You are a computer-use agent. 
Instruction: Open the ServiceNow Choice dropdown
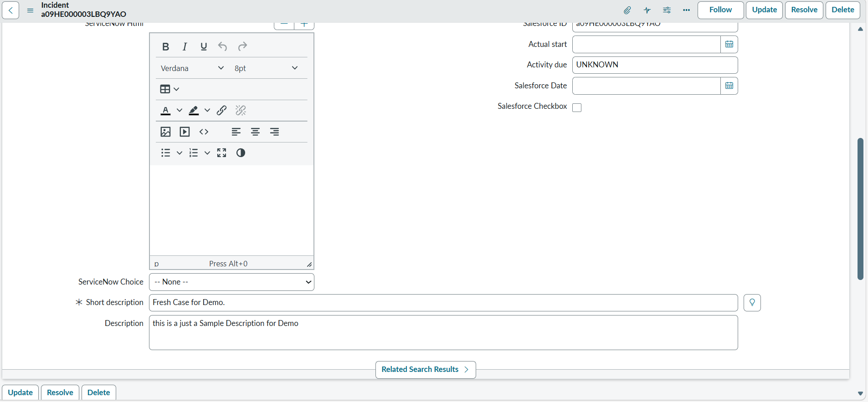click(x=231, y=282)
